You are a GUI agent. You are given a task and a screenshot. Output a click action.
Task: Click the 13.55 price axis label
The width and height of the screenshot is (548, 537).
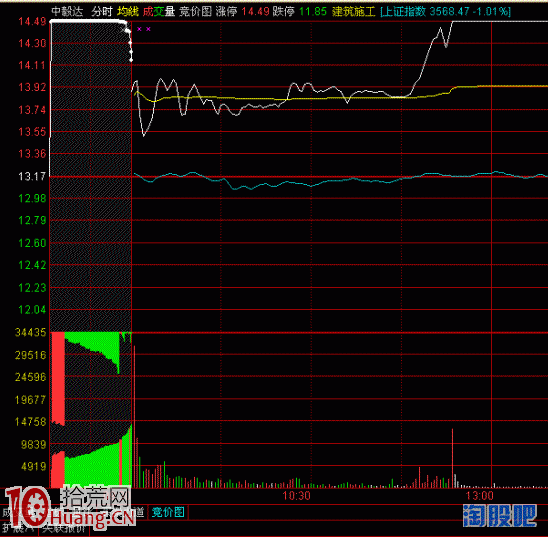pyautogui.click(x=32, y=132)
